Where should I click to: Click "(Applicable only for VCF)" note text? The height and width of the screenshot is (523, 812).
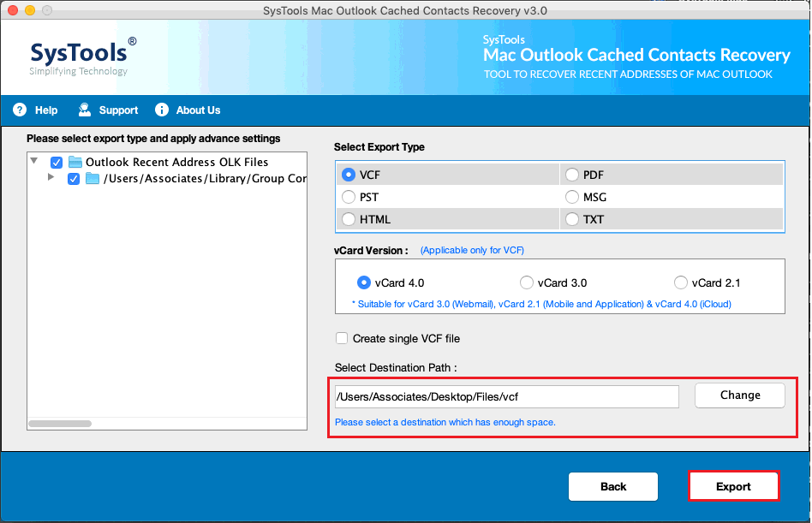click(472, 251)
